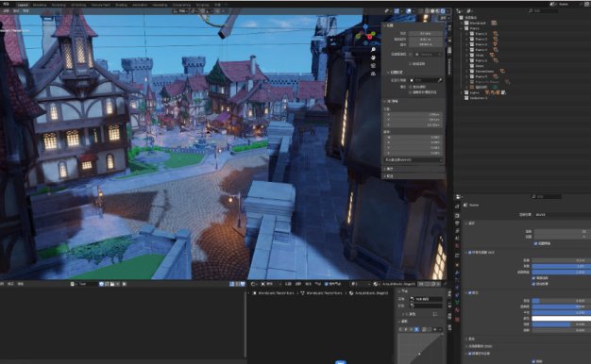591x364 pixels.
Task: Open the viewport shading options dropdown arrow
Action: click(x=447, y=11)
